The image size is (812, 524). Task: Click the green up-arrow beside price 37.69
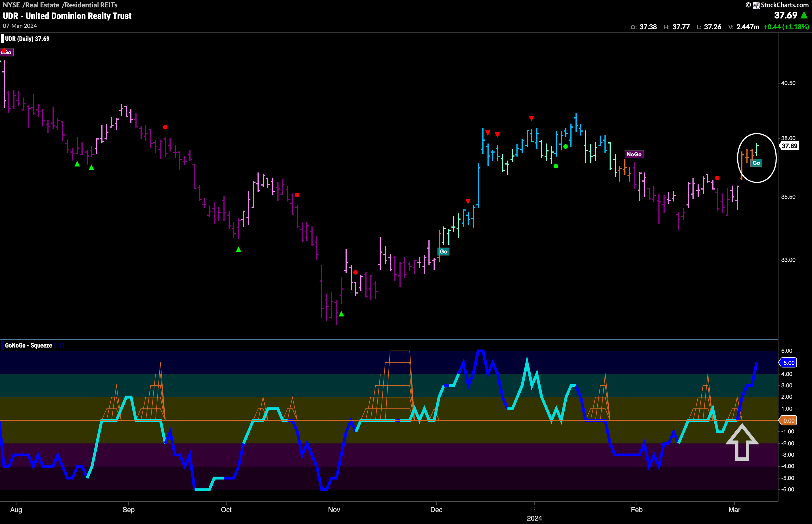coord(804,15)
